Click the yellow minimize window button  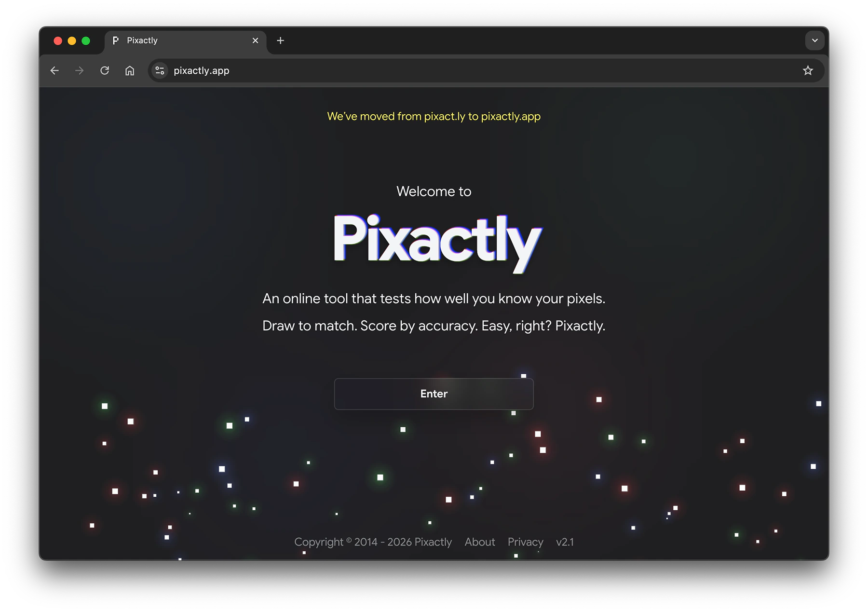(x=72, y=41)
